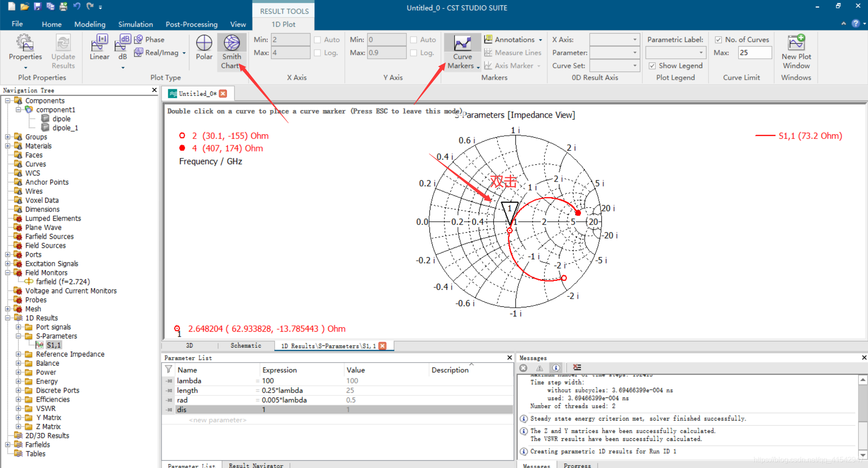Viewport: 868px width, 468px height.
Task: Select S1,1 in navigation tree
Action: 53,345
